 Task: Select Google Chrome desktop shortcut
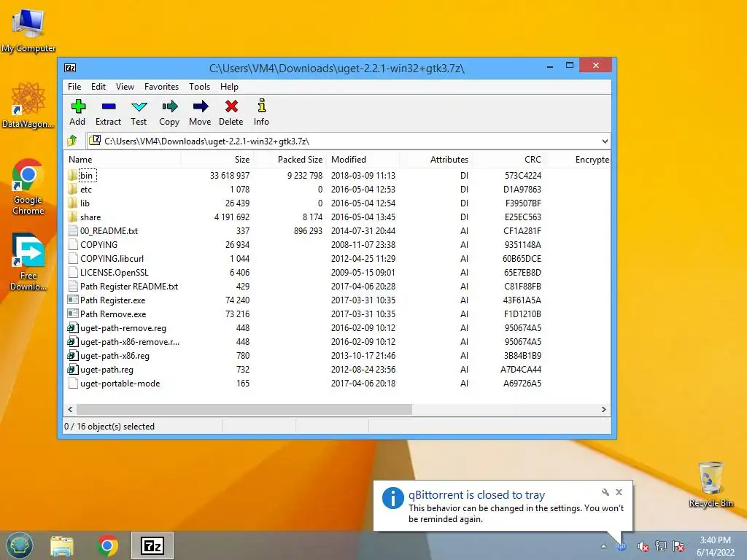coord(28,187)
